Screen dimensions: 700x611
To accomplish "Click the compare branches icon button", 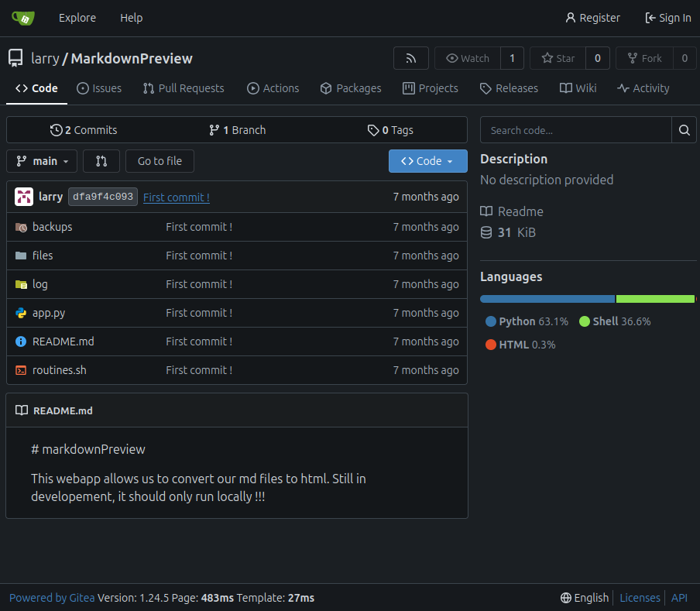I will click(x=101, y=161).
